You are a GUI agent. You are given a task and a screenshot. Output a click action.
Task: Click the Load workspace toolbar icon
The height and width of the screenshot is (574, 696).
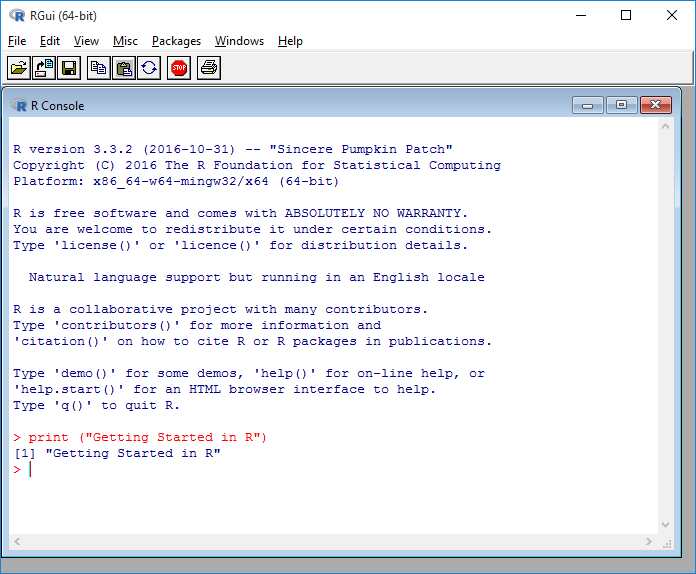coord(44,68)
